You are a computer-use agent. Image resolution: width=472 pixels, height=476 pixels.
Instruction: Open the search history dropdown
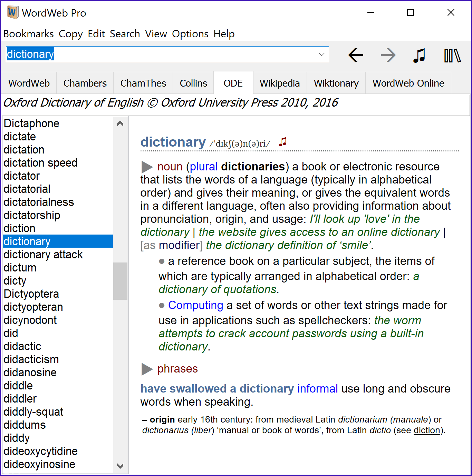(321, 54)
